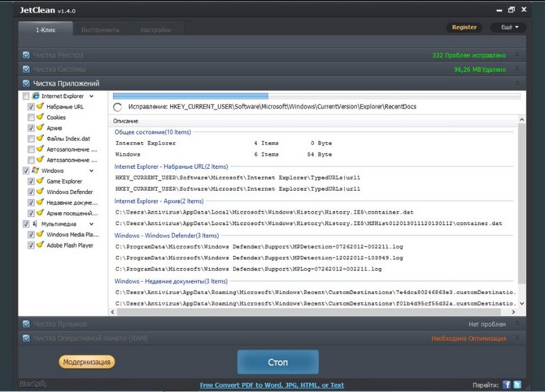Expand the Чистка Системы section chevron
Image resolution: width=545 pixels, height=392 pixels.
517,69
